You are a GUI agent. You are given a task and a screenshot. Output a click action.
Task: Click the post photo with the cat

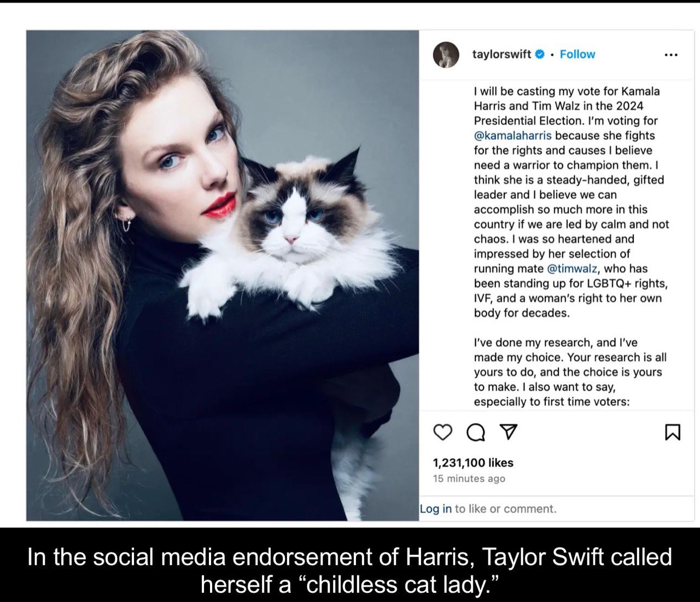[x=223, y=275]
